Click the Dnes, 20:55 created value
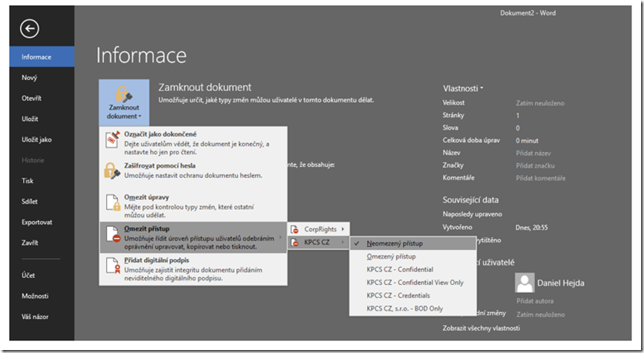Screen dimensions: 644x353 pyautogui.click(x=531, y=228)
